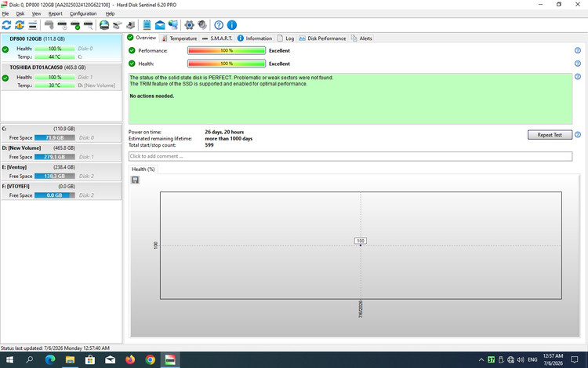Click the refresh icon with yellow warning sign

[20, 25]
